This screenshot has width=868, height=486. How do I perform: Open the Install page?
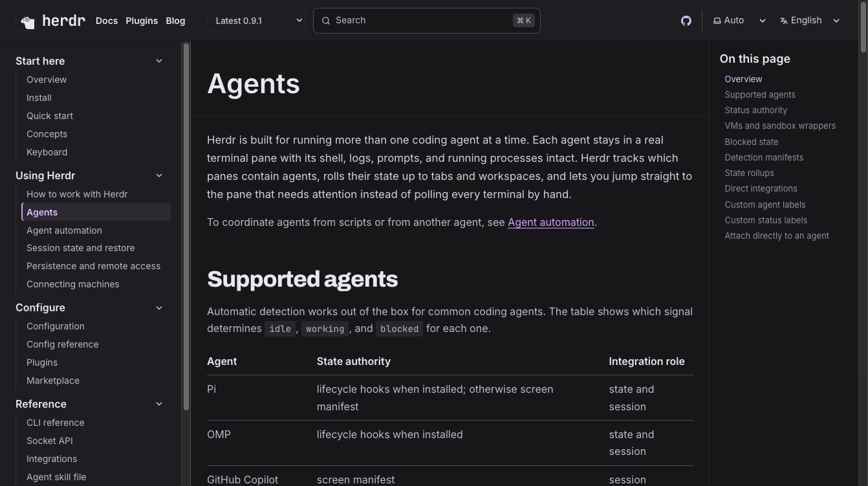pyautogui.click(x=39, y=98)
